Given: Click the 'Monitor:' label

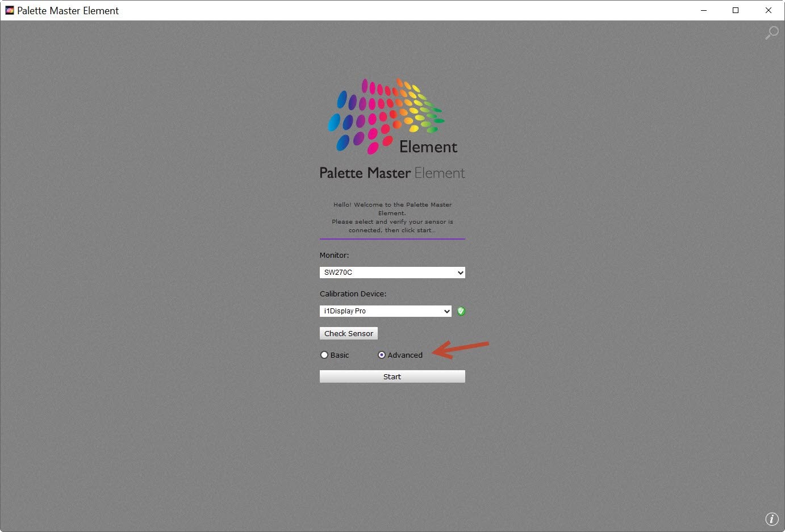Looking at the screenshot, I should click(335, 255).
